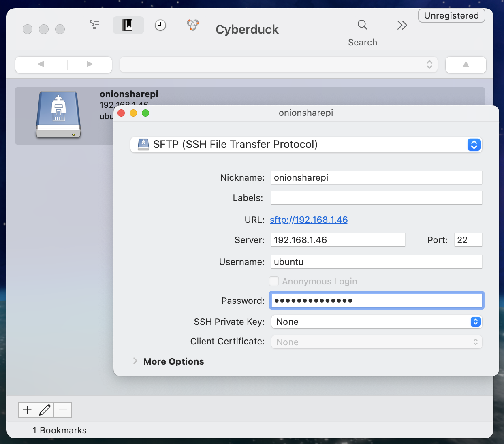504x444 pixels.
Task: Go to parent folder up arrow
Action: tap(466, 64)
